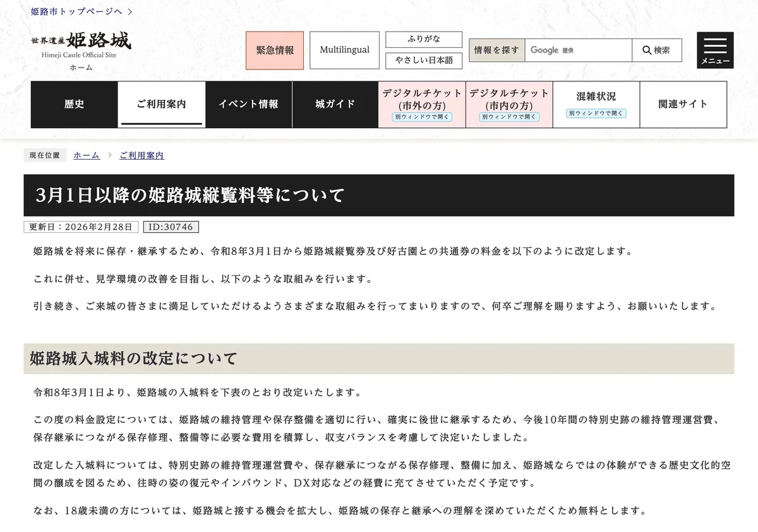Open the イベント情報 menu item
Image resolution: width=758 pixels, height=532 pixels.
tap(248, 104)
